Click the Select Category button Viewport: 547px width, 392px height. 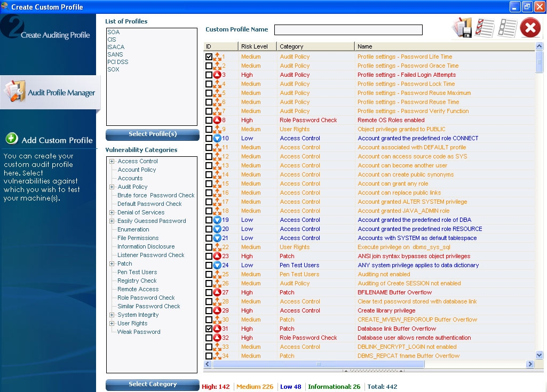pyautogui.click(x=153, y=385)
